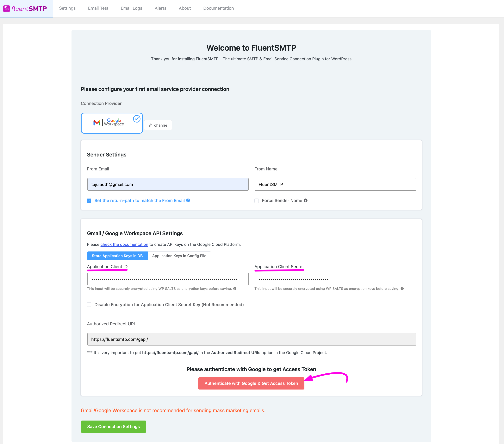Click the Welcome to FluentSMTP title
504x444 pixels.
pyautogui.click(x=251, y=48)
